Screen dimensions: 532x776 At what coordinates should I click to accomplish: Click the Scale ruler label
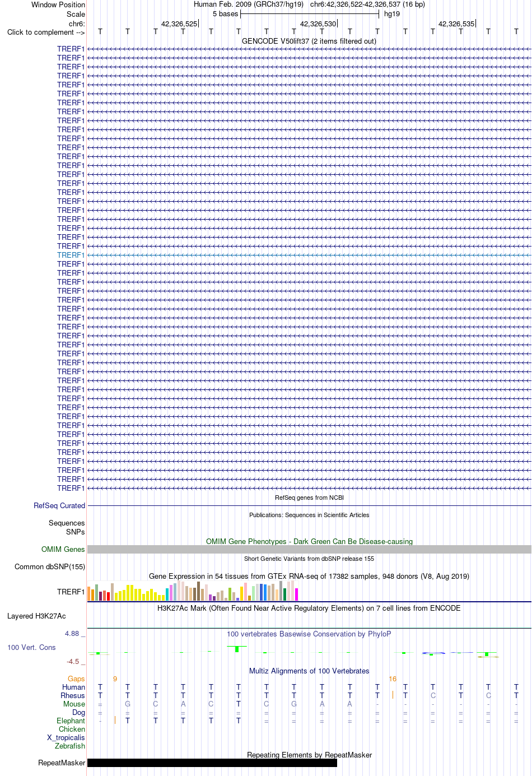[x=76, y=14]
